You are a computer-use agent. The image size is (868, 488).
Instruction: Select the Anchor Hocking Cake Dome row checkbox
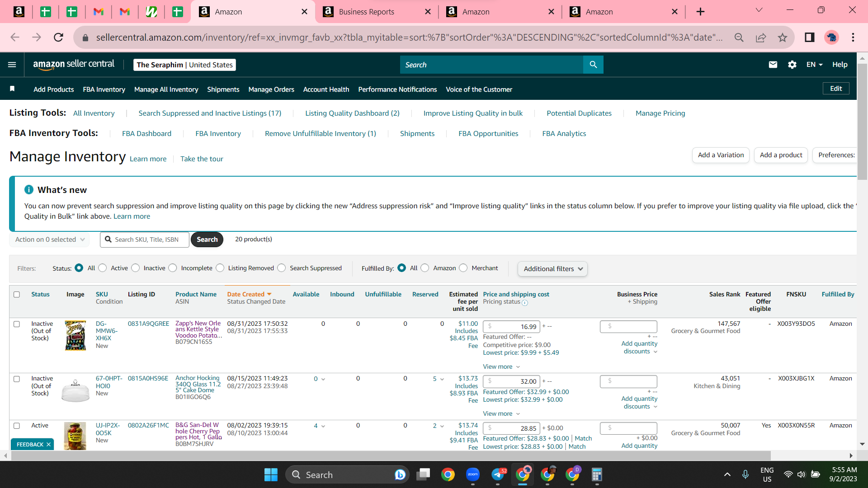point(17,379)
